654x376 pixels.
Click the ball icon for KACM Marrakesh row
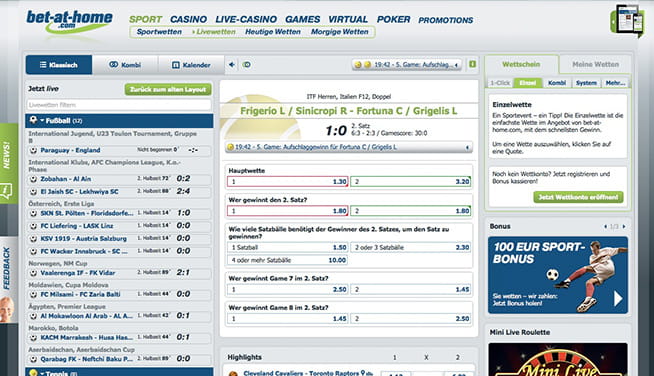(x=33, y=337)
